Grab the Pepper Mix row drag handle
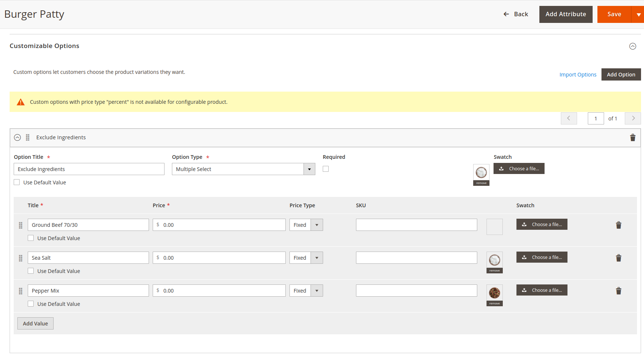 tap(21, 291)
